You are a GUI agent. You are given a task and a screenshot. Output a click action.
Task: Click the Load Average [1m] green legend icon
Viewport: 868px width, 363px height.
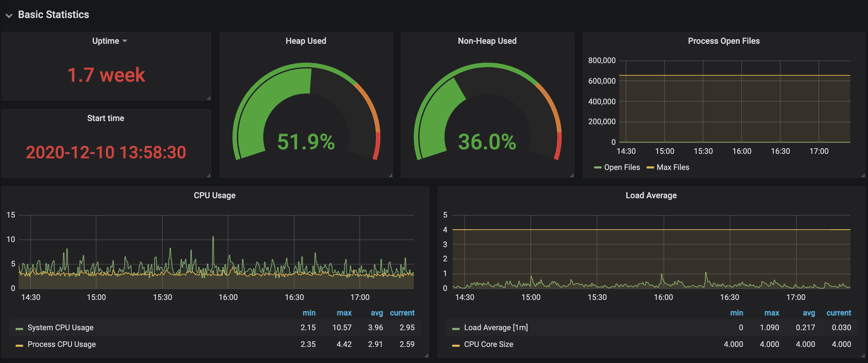pos(456,329)
